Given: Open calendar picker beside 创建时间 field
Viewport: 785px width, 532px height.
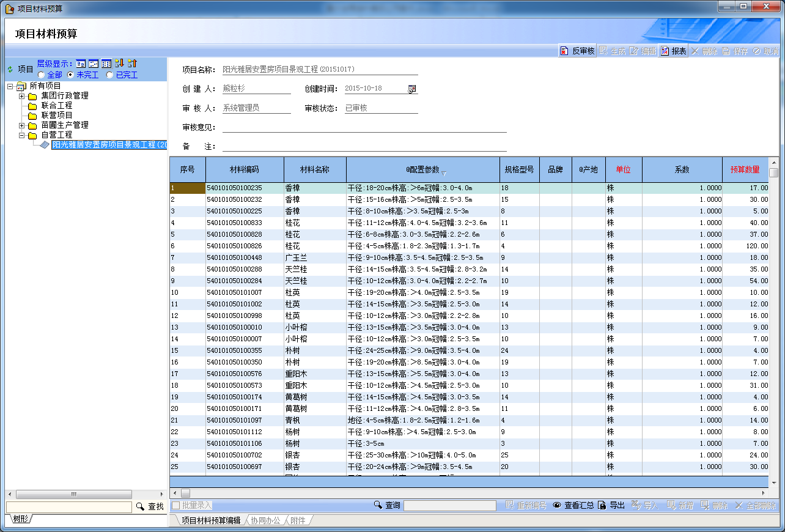Looking at the screenshot, I should click(412, 89).
